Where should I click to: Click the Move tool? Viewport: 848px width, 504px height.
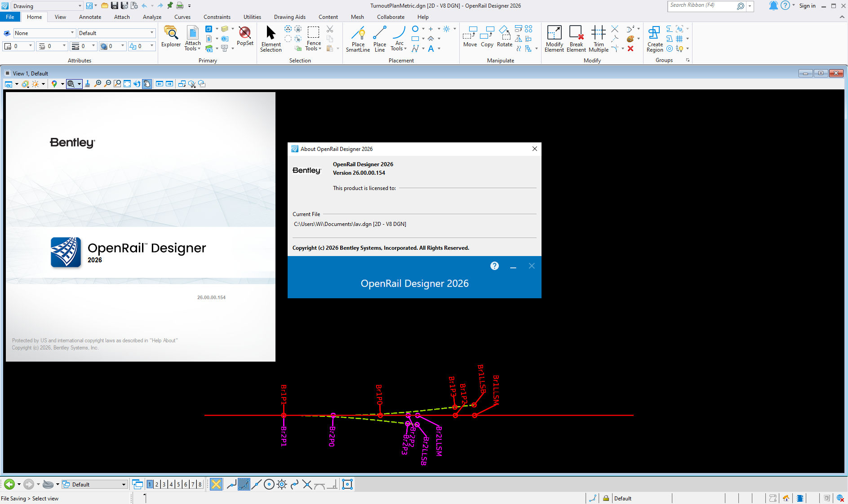pyautogui.click(x=470, y=36)
